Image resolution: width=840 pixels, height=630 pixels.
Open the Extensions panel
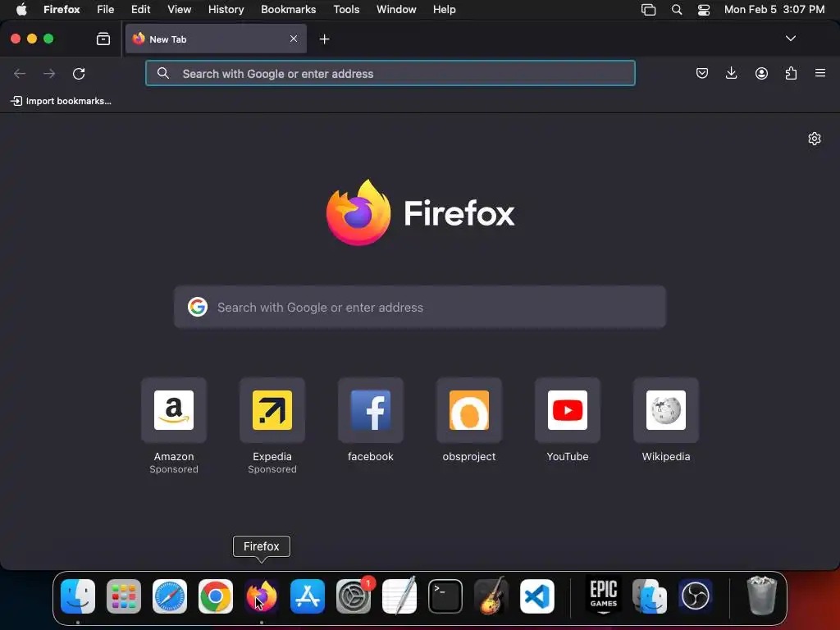(x=791, y=73)
